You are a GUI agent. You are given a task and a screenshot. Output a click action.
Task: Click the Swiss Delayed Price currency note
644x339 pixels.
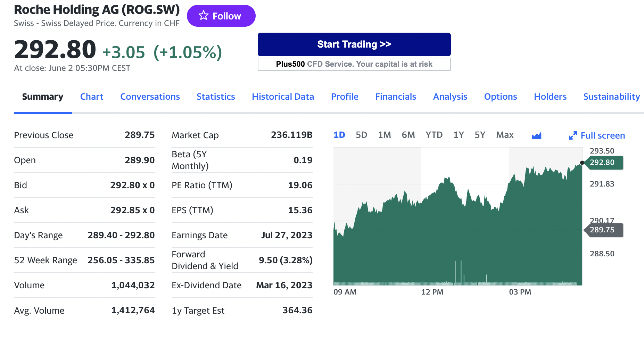click(x=97, y=23)
